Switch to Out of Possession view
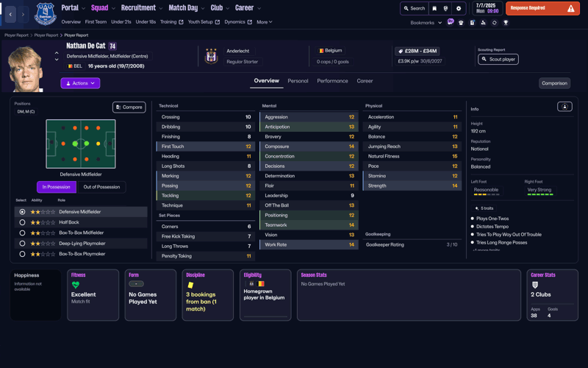This screenshot has width=588, height=368. 101,187
